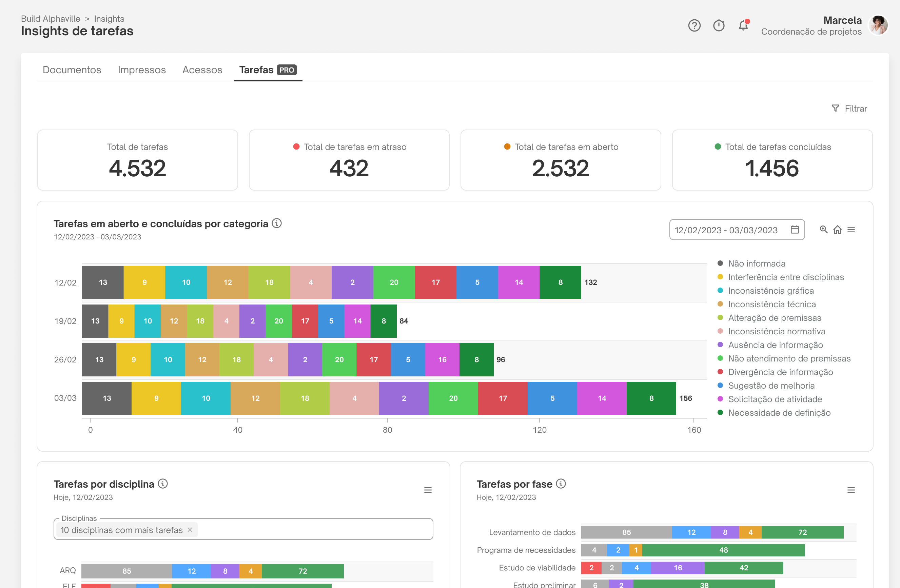Open notifications bell icon

(x=743, y=25)
